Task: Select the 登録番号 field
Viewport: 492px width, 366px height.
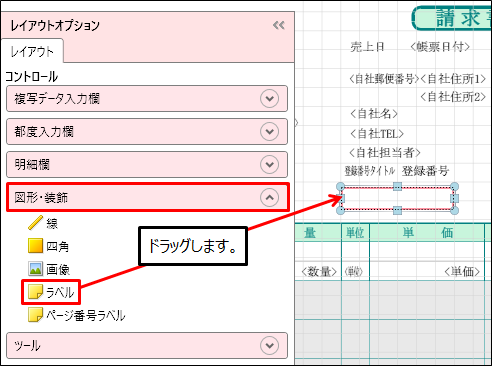Action: click(425, 171)
